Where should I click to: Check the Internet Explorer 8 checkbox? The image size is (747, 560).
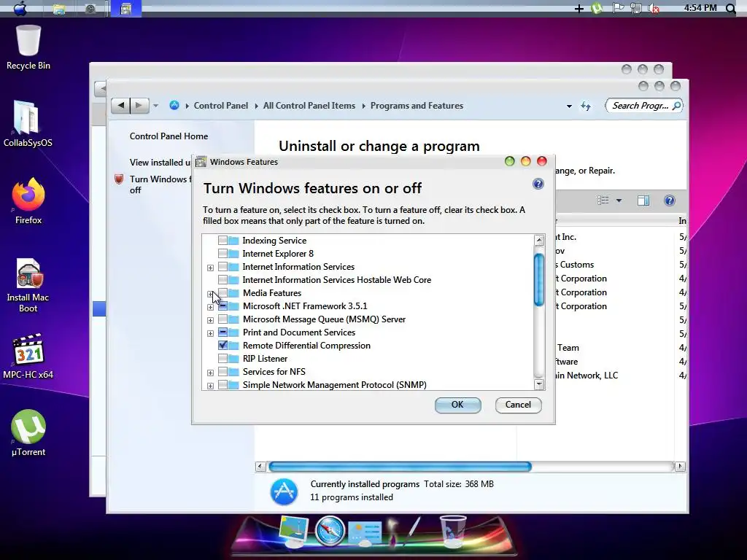click(x=222, y=253)
